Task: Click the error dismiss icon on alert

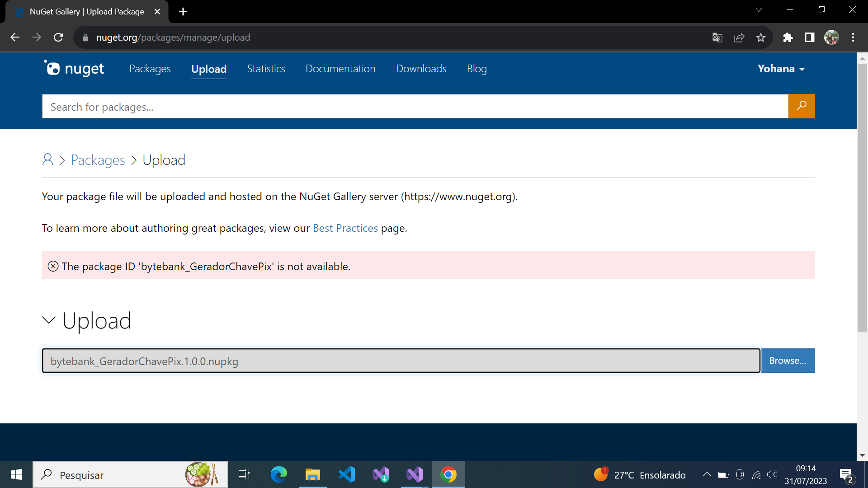Action: (x=52, y=266)
